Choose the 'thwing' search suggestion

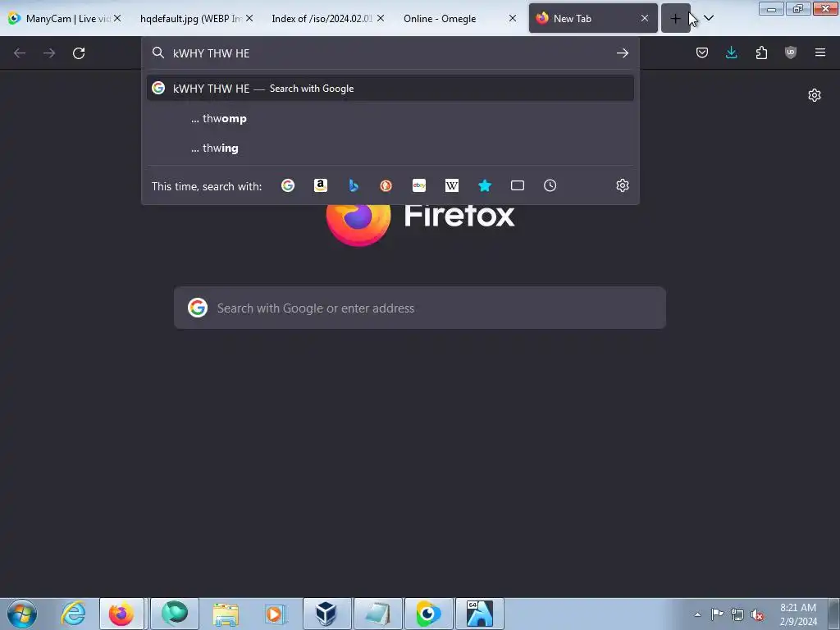390,148
